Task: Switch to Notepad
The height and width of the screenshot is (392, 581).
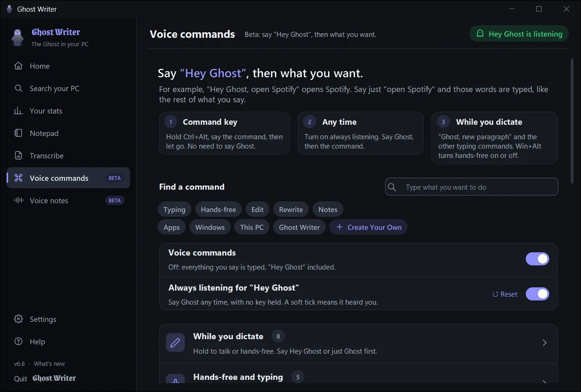Action: click(x=68, y=133)
